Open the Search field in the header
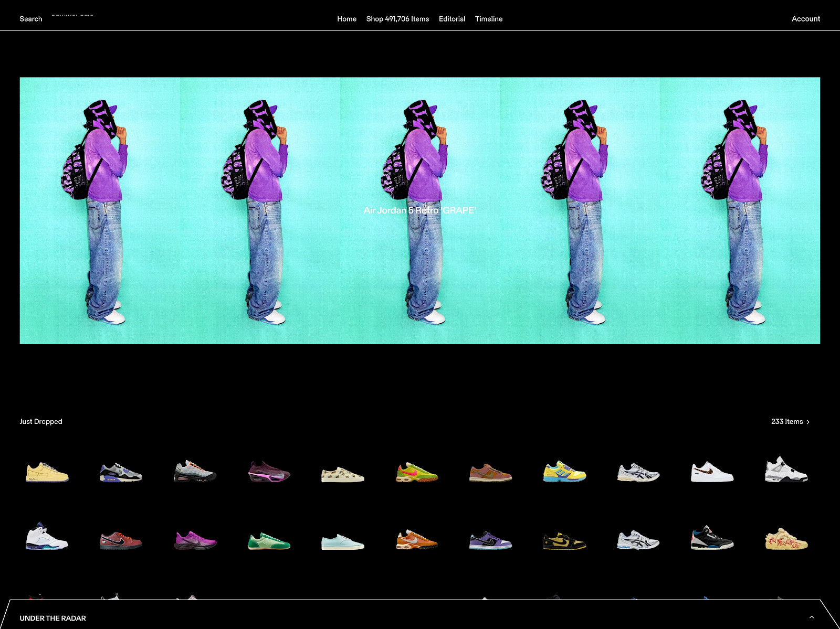Screen dimensions: 840x629 tap(30, 19)
